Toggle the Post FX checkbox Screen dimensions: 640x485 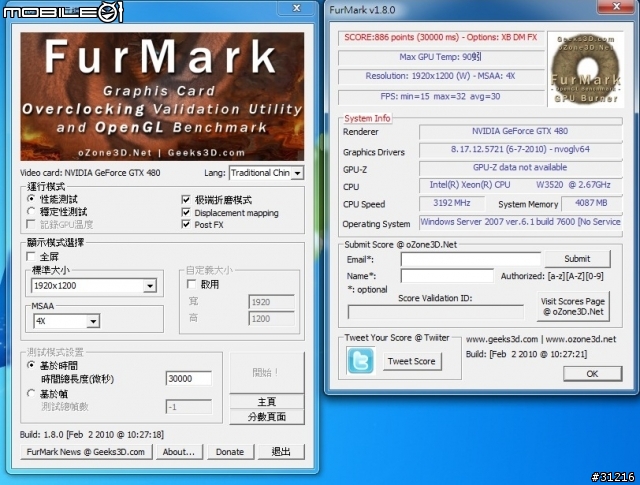(186, 224)
